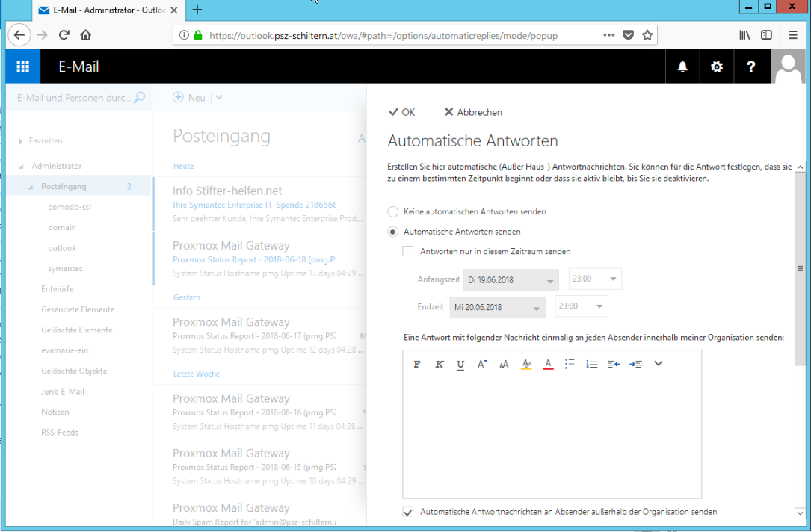Click Abbrechen to cancel changes
811x532 pixels.
473,112
